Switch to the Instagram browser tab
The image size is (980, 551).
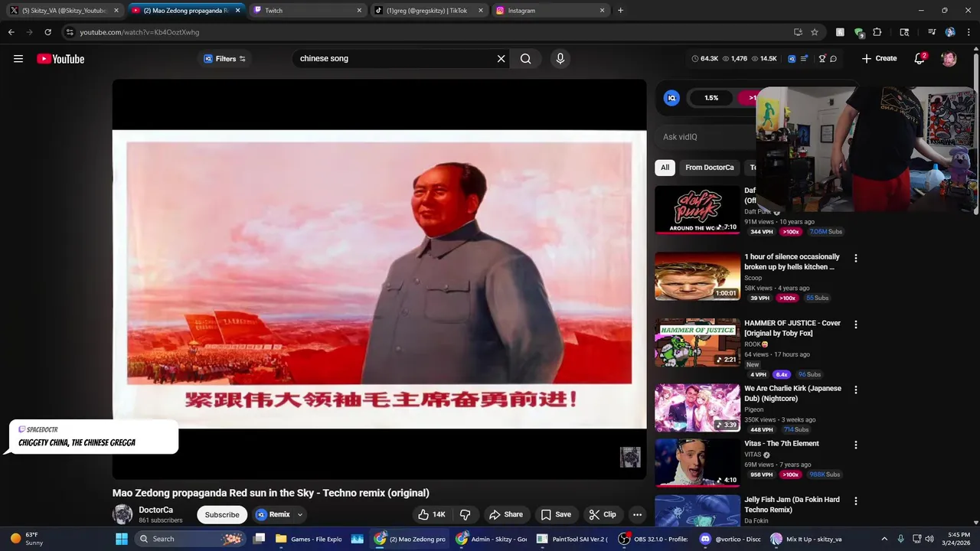(x=550, y=11)
